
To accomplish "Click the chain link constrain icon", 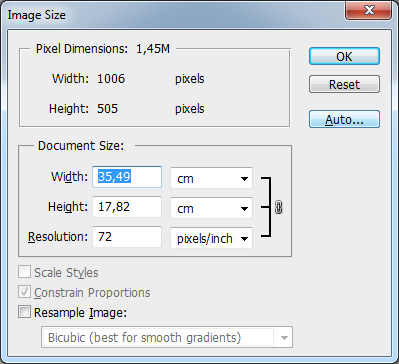I will 279,208.
